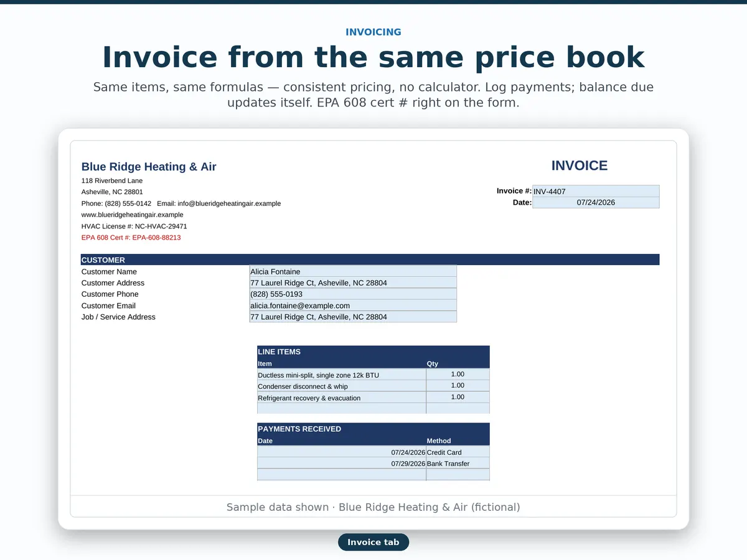Click the LINE ITEMS section header

pyautogui.click(x=374, y=352)
